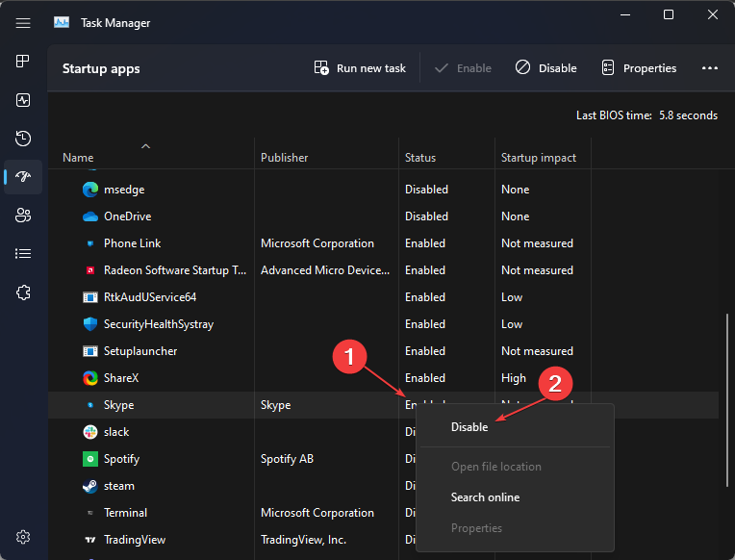Click the steam app icon
Viewport: 735px width, 560px height.
[x=90, y=486]
